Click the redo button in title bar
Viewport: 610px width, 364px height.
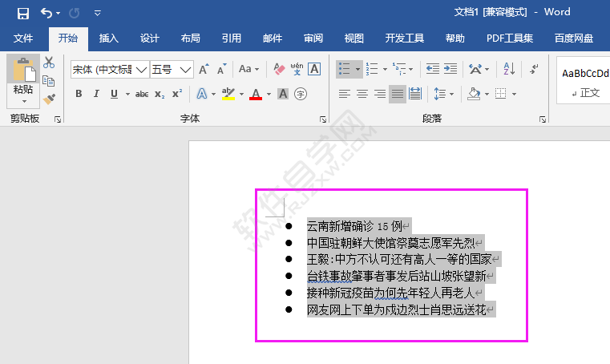(74, 14)
